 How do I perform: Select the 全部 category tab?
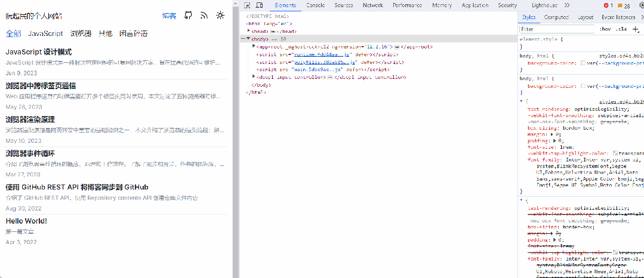14,33
